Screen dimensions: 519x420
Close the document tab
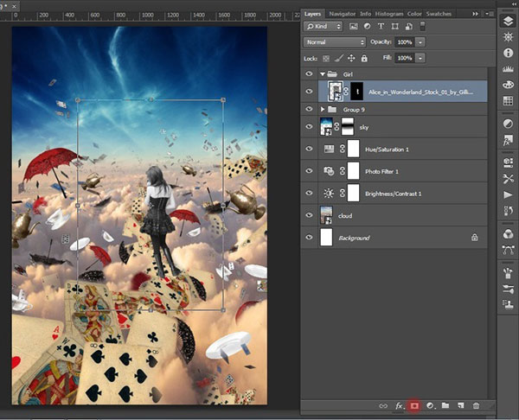pos(14,6)
